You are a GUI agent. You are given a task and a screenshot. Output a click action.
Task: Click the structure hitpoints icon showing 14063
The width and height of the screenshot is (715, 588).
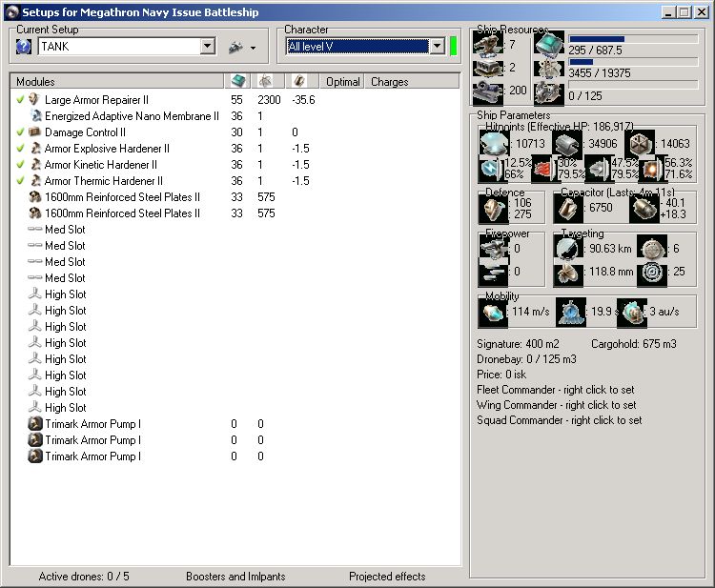640,143
